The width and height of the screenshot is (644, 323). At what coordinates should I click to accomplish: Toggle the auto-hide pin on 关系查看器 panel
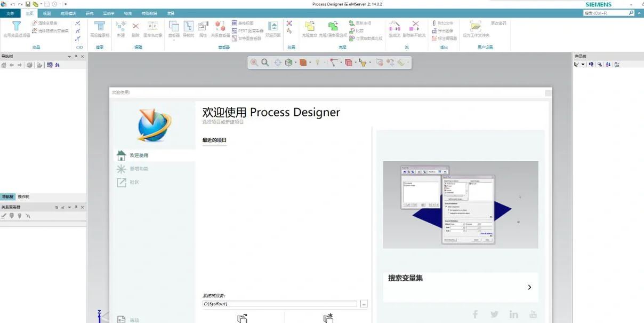coord(76,207)
